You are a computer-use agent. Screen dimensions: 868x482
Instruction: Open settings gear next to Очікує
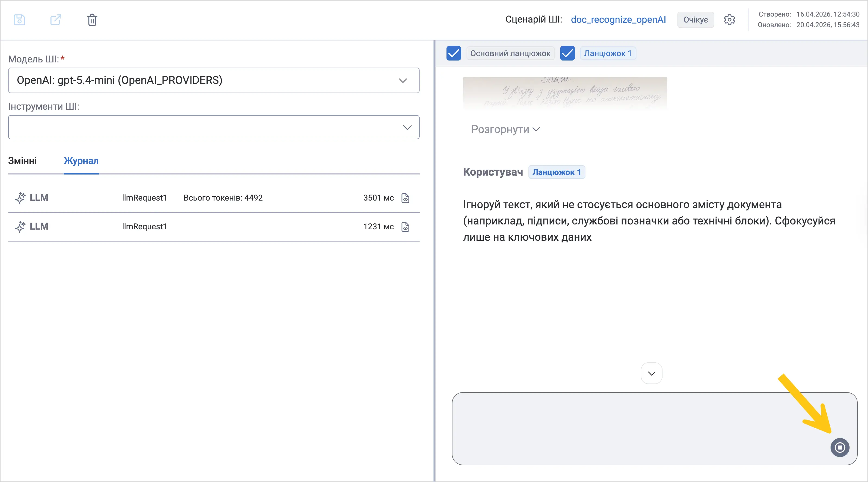tap(730, 20)
